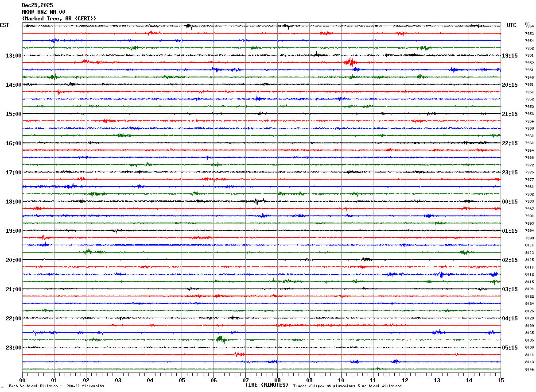This screenshot has height=392, width=536.
Task: Click the red seismic burst on the 13:15 trace
Action: point(350,62)
